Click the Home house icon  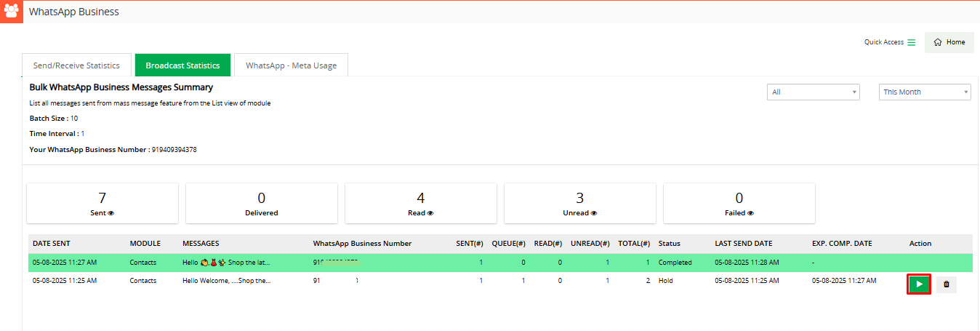click(x=938, y=42)
